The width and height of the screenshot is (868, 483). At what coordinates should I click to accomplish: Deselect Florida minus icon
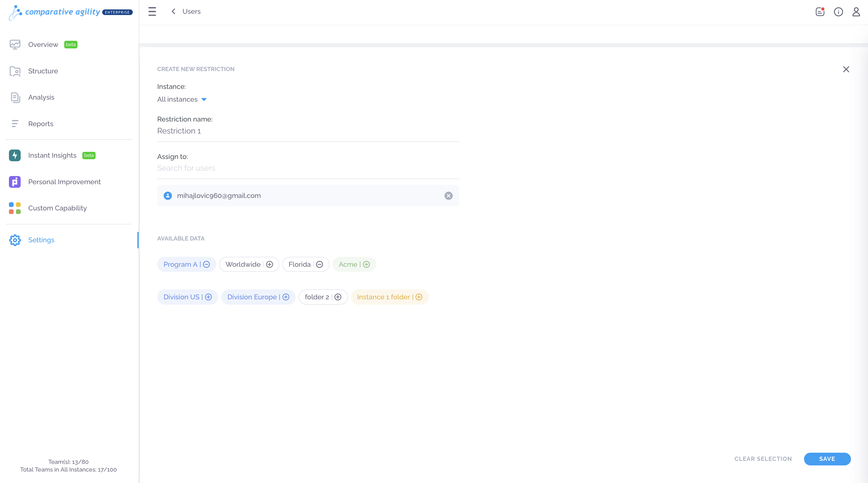[319, 264]
